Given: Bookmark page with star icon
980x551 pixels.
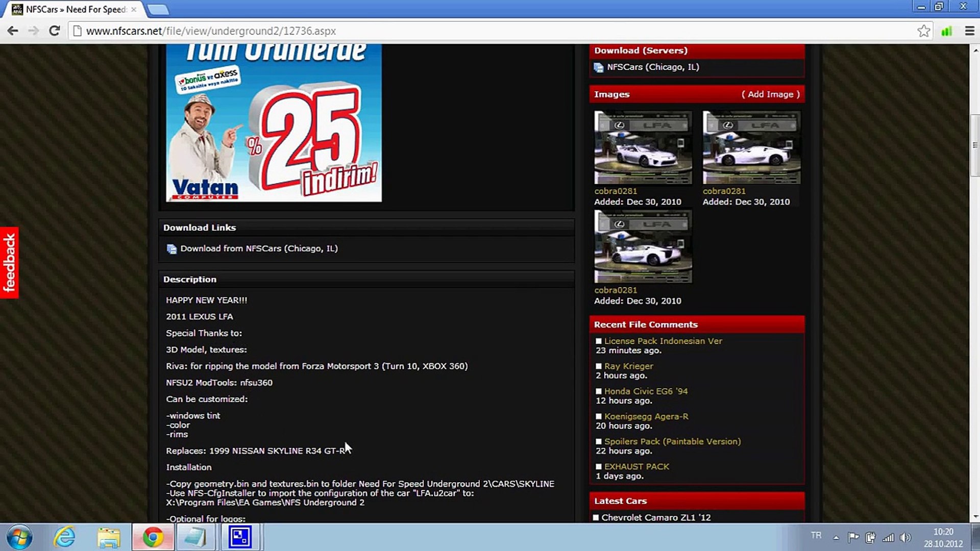Looking at the screenshot, I should click(x=923, y=31).
